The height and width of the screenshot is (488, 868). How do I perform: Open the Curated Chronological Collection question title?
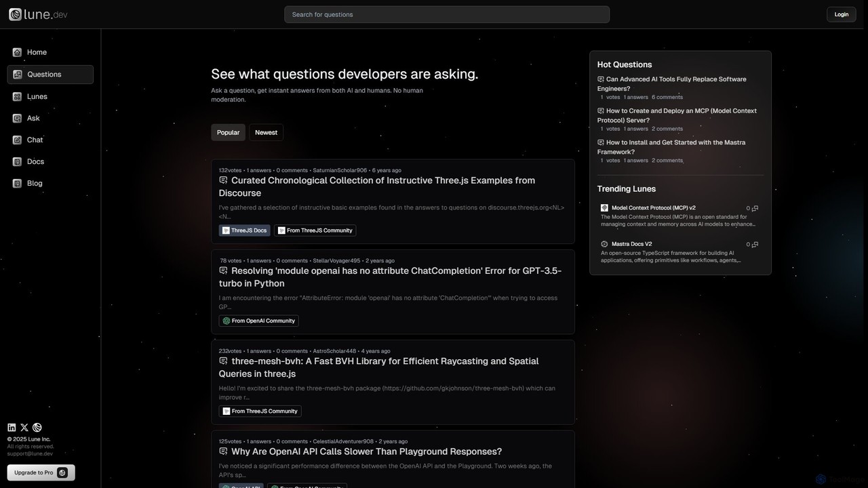pos(377,186)
